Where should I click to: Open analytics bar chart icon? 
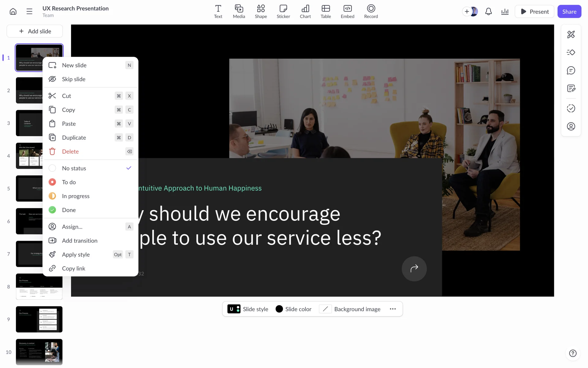pos(505,12)
